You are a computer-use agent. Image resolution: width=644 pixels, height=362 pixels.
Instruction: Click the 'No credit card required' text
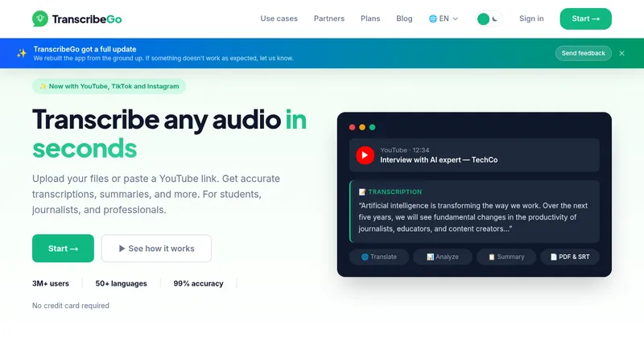coord(71,306)
